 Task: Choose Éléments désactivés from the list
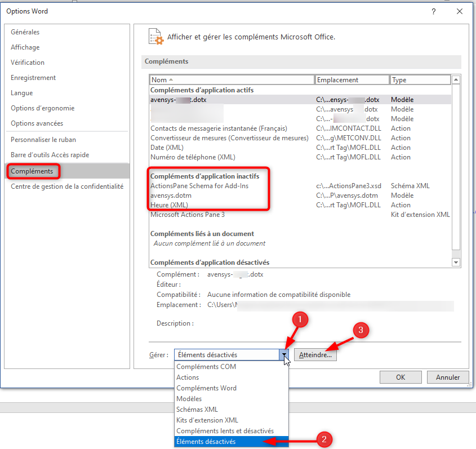206,442
